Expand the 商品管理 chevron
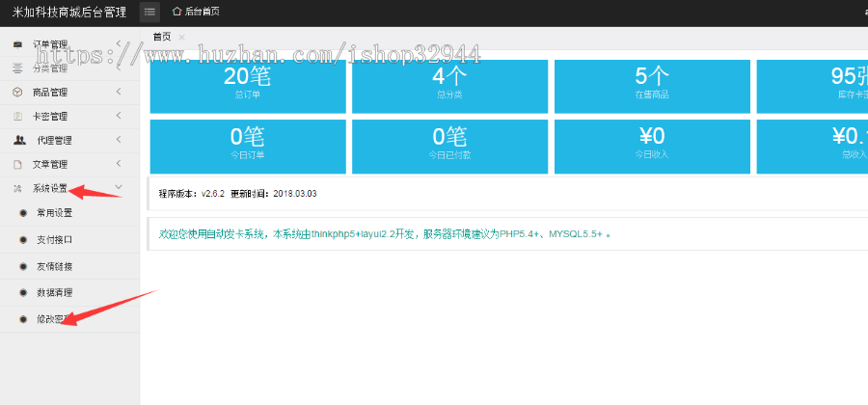 coord(119,92)
